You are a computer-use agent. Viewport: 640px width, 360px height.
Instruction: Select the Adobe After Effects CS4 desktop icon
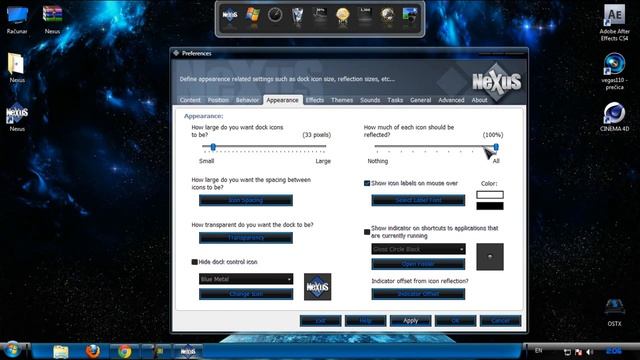[614, 22]
